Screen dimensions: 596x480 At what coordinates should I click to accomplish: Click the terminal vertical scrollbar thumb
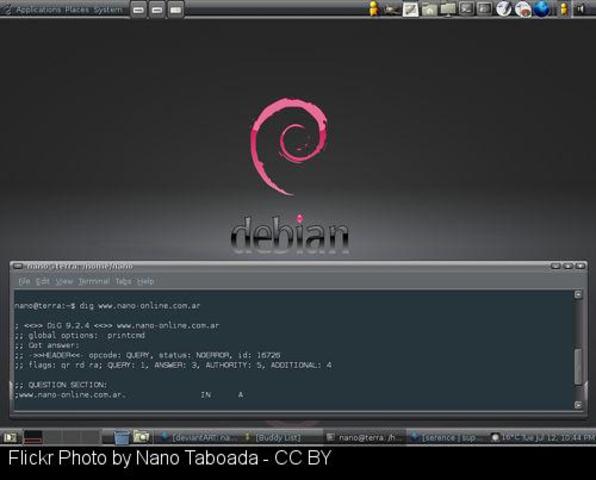pyautogui.click(x=578, y=367)
